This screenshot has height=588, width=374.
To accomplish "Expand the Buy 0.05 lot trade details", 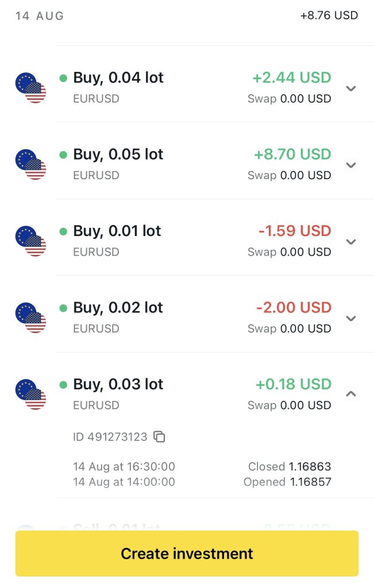I will tap(352, 165).
